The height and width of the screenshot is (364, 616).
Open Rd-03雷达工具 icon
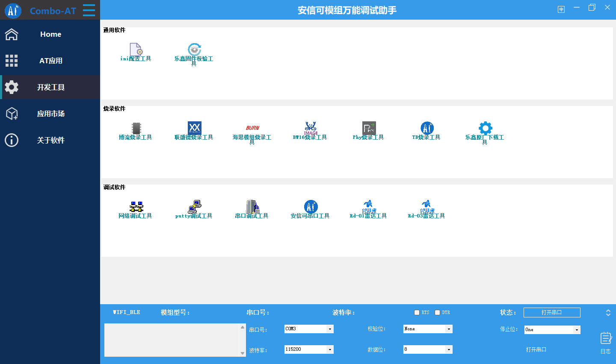point(427,207)
